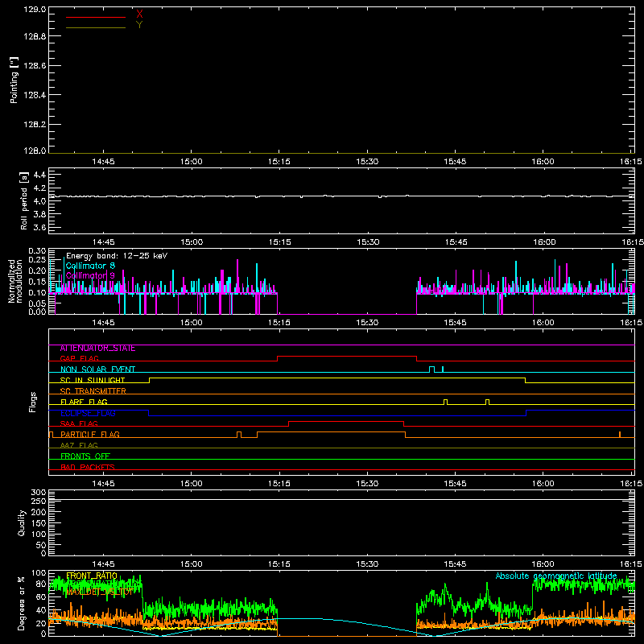Click the Roll period axis title
The image size is (644, 644).
tap(24, 200)
